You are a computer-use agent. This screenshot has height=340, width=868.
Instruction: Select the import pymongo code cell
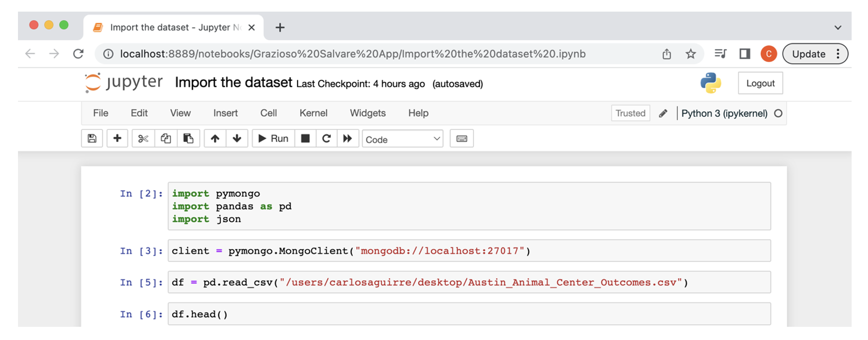click(469, 206)
